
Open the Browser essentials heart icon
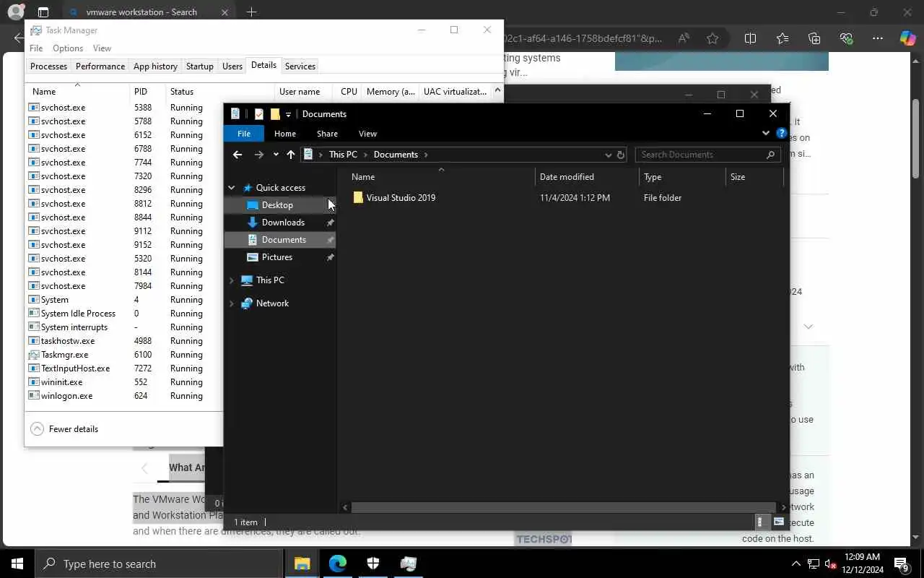coord(846,39)
